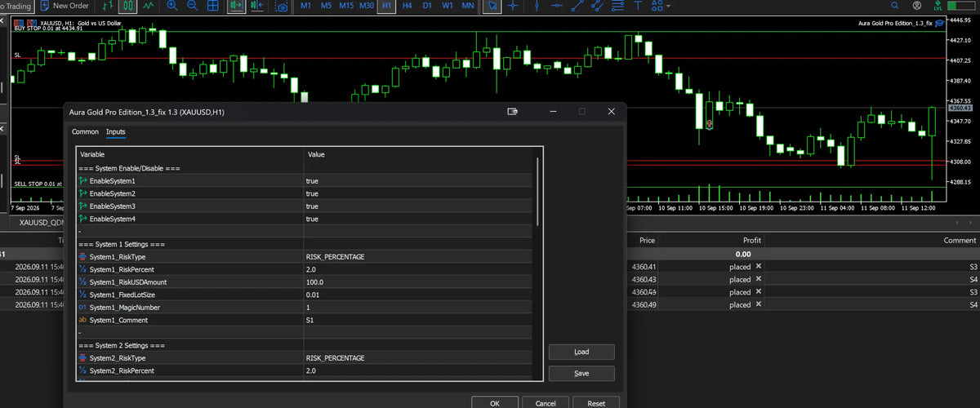This screenshot has width=980, height=408.
Task: Tile chart windows with grid icon
Action: tap(212, 6)
